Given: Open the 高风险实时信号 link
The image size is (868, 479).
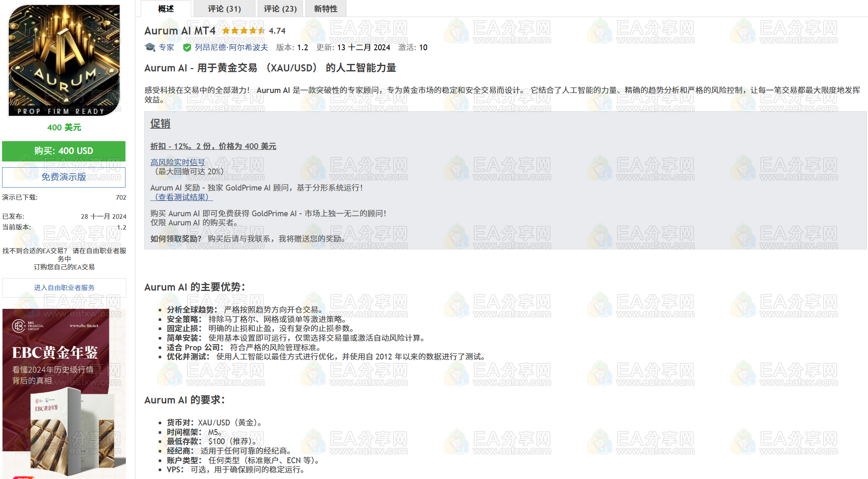Looking at the screenshot, I should [178, 162].
